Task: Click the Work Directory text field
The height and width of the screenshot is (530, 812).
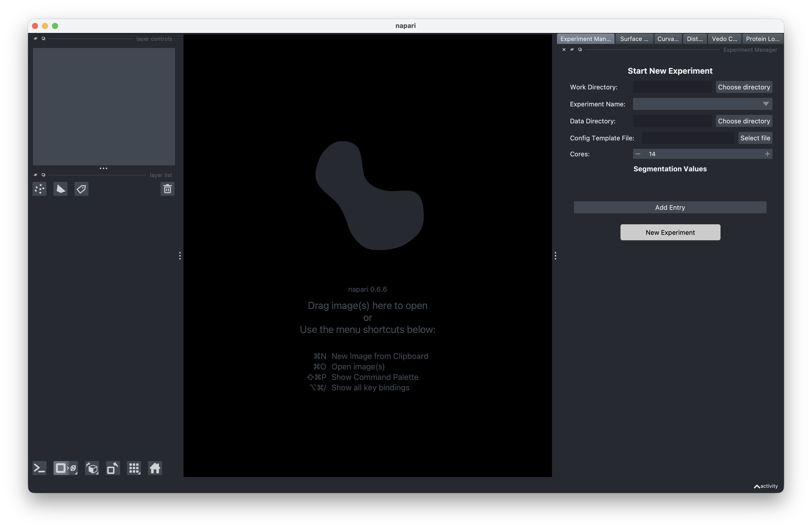Action: point(672,87)
